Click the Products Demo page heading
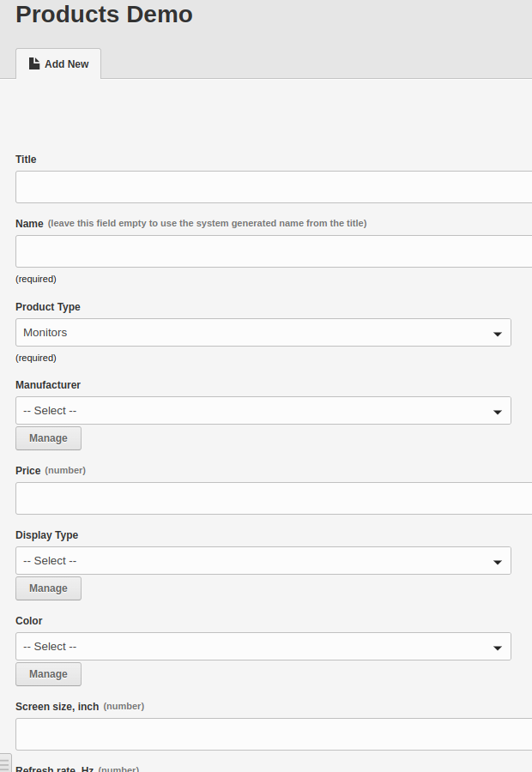This screenshot has height=772, width=532. (x=104, y=15)
